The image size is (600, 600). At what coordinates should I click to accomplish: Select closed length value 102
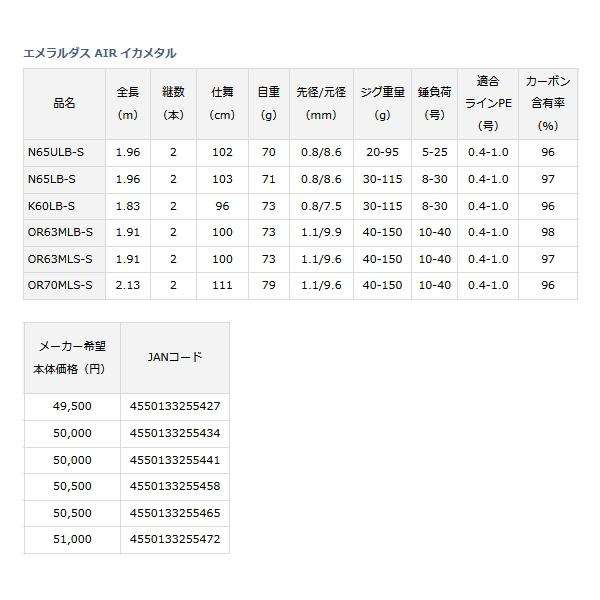[x=222, y=152]
